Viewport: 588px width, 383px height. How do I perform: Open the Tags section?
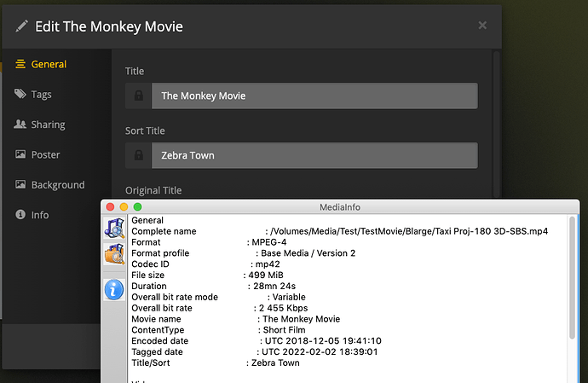(33, 94)
